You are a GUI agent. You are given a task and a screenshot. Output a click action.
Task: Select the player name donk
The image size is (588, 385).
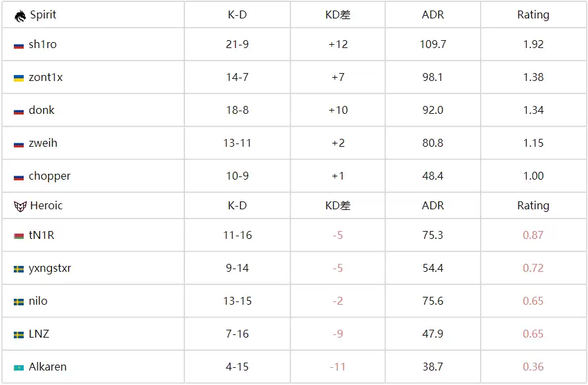pyautogui.click(x=41, y=111)
